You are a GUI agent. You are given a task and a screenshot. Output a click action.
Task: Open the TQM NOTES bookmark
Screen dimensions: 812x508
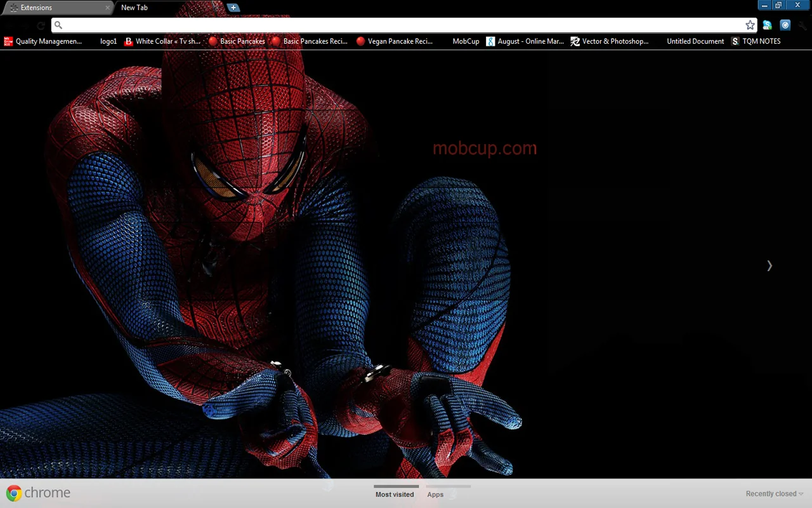tap(756, 41)
